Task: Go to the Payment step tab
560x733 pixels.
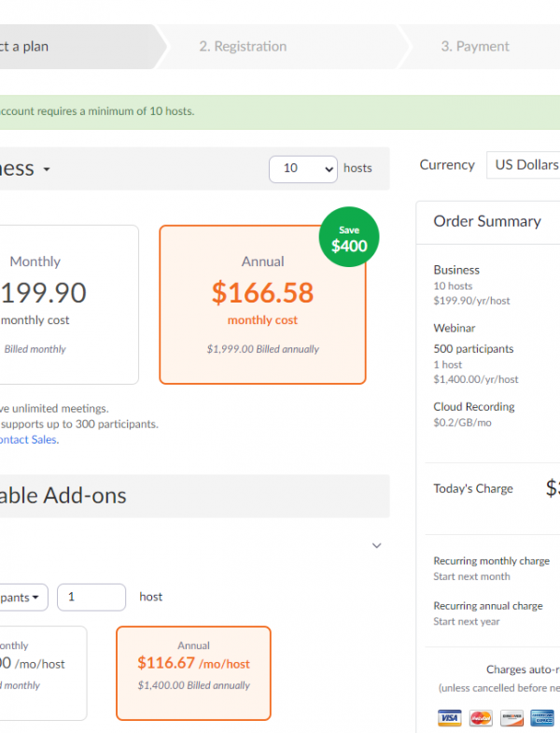Action: (x=475, y=47)
